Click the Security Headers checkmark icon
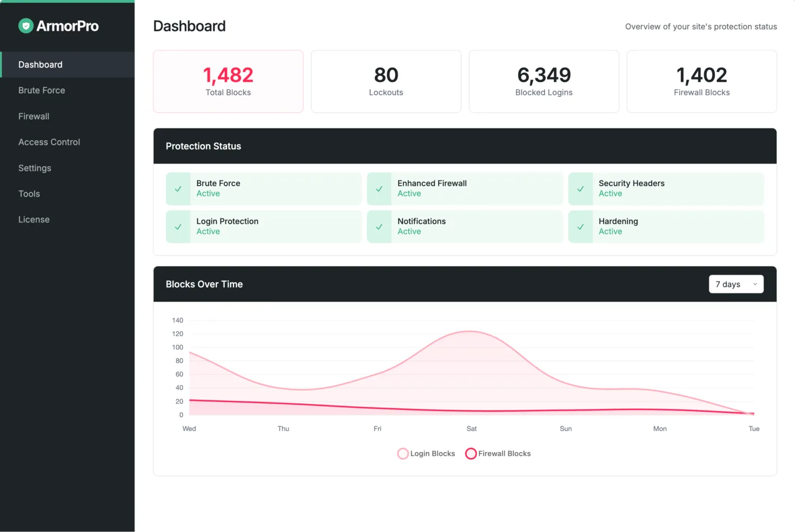 580,189
